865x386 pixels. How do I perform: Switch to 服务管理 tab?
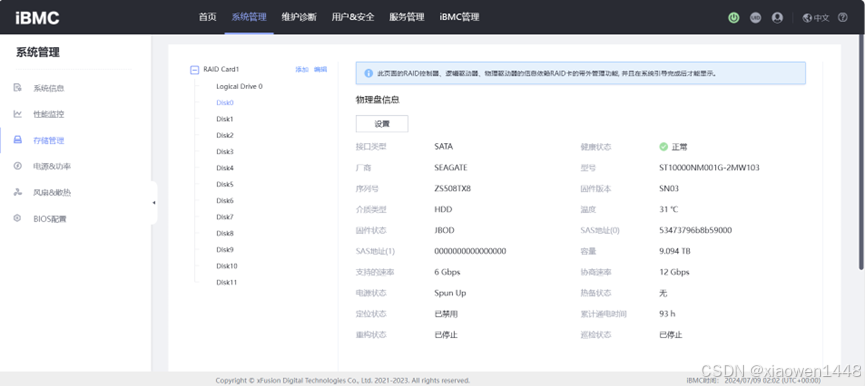[x=407, y=17]
